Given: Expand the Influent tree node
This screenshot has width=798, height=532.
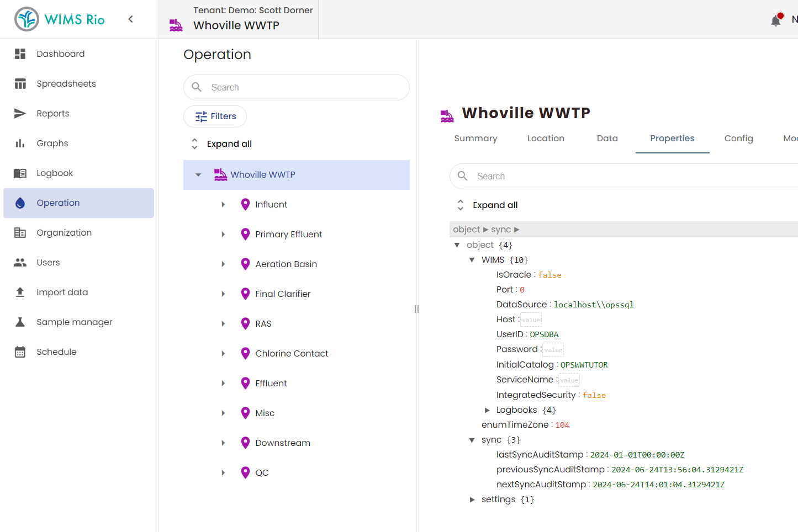Looking at the screenshot, I should 223,205.
